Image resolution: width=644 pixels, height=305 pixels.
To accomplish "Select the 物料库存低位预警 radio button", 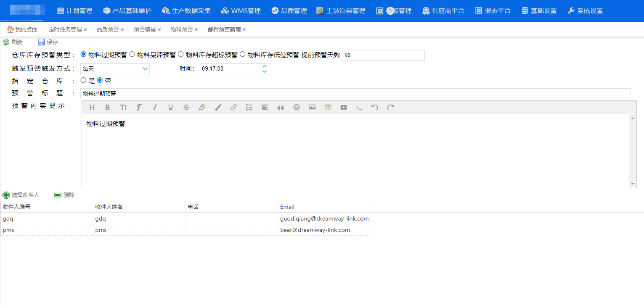I will point(242,54).
